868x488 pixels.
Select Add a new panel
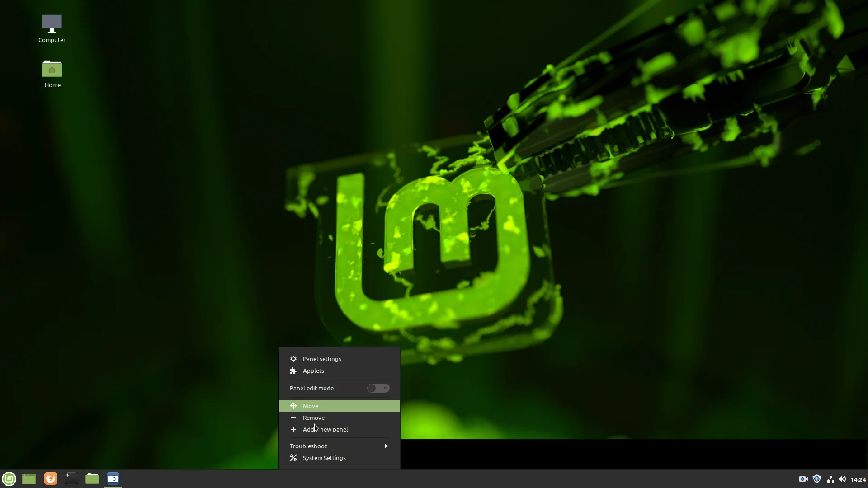coord(325,429)
